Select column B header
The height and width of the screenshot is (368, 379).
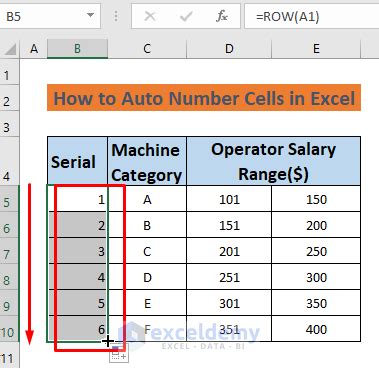77,49
